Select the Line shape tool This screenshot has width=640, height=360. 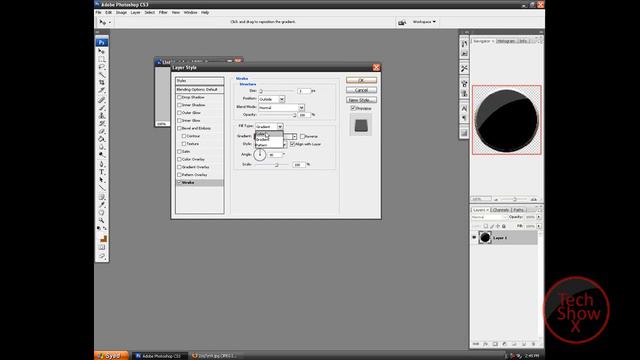coord(102,187)
